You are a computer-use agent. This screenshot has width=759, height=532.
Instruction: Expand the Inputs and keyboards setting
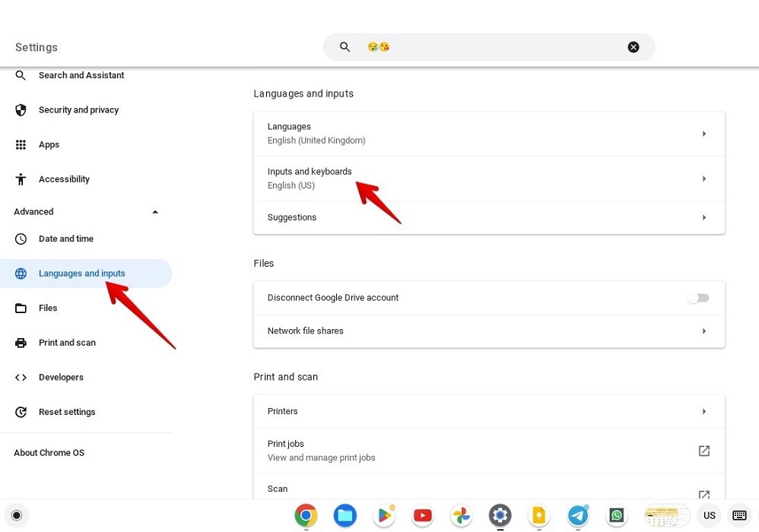click(489, 178)
